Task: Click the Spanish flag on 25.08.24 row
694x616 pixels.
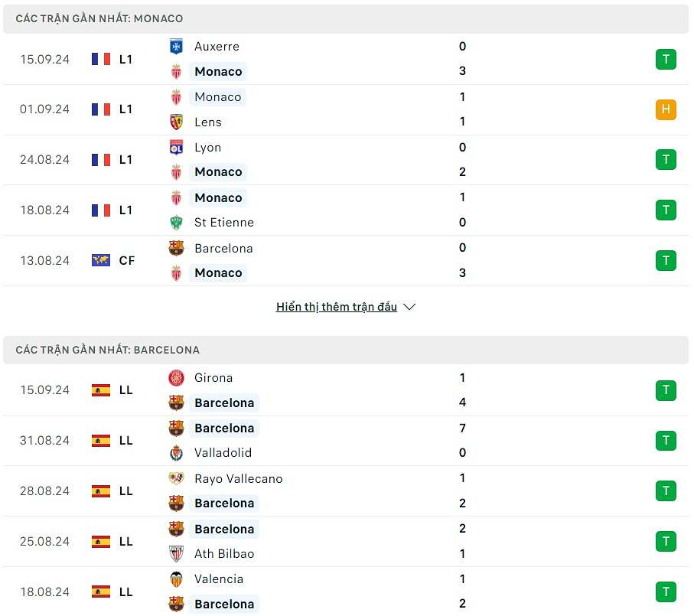Action: [x=101, y=541]
